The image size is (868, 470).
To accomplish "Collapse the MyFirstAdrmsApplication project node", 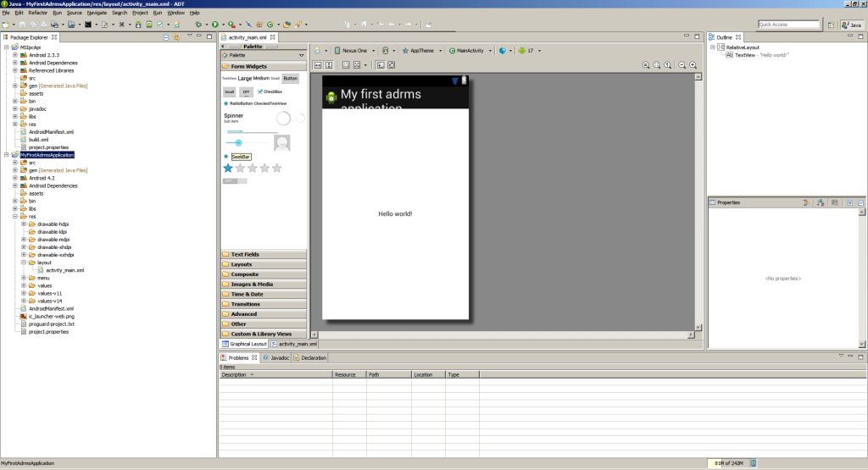I will click(7, 155).
